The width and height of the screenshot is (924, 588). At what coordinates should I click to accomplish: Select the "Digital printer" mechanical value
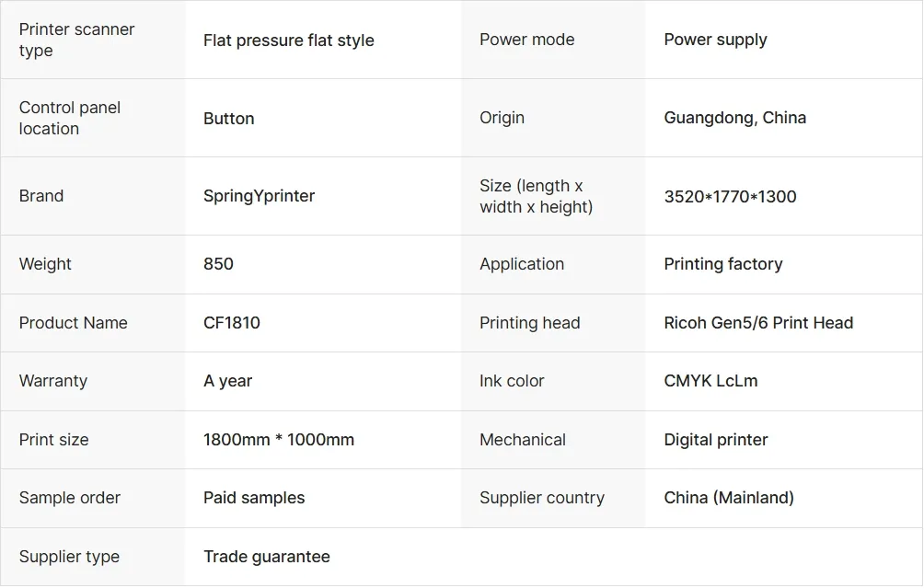pyautogui.click(x=715, y=440)
